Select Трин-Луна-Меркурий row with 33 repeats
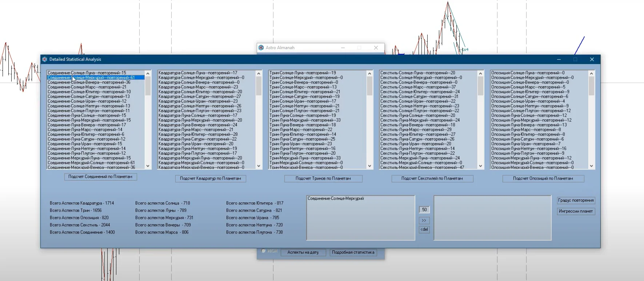This screenshot has height=281, width=644. [305, 120]
